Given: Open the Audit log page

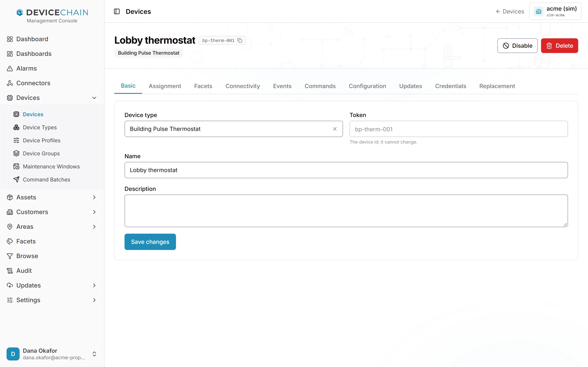Looking at the screenshot, I should point(24,271).
